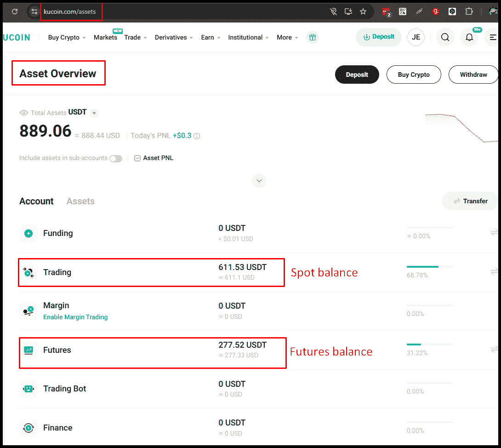Image resolution: width=501 pixels, height=448 pixels.
Task: Expand the Institutional menu
Action: click(248, 37)
